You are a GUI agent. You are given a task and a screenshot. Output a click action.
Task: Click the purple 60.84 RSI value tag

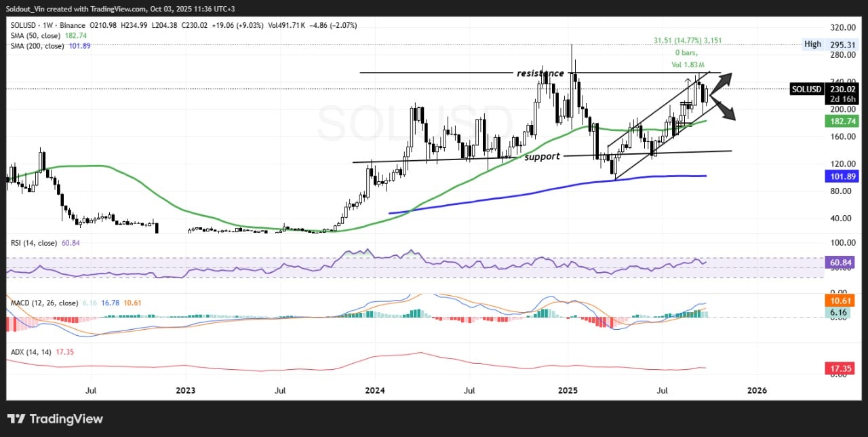point(841,262)
